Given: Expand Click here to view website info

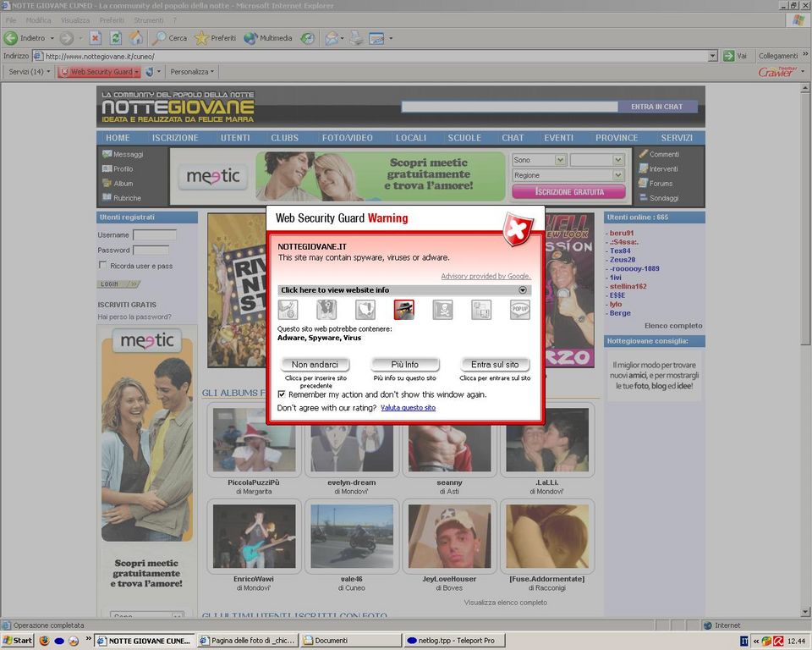Looking at the screenshot, I should pos(404,289).
